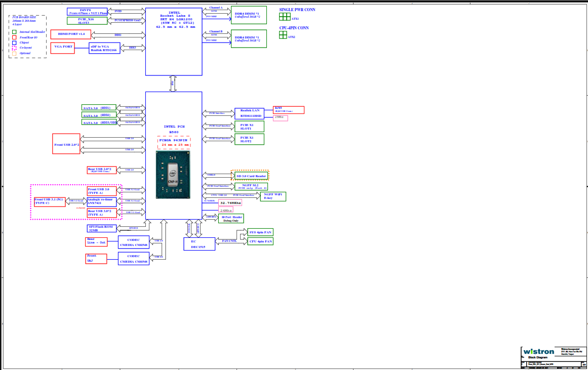Click the FCBGA 943PIN dashed box
The width and height of the screenshot is (588, 370).
click(174, 142)
